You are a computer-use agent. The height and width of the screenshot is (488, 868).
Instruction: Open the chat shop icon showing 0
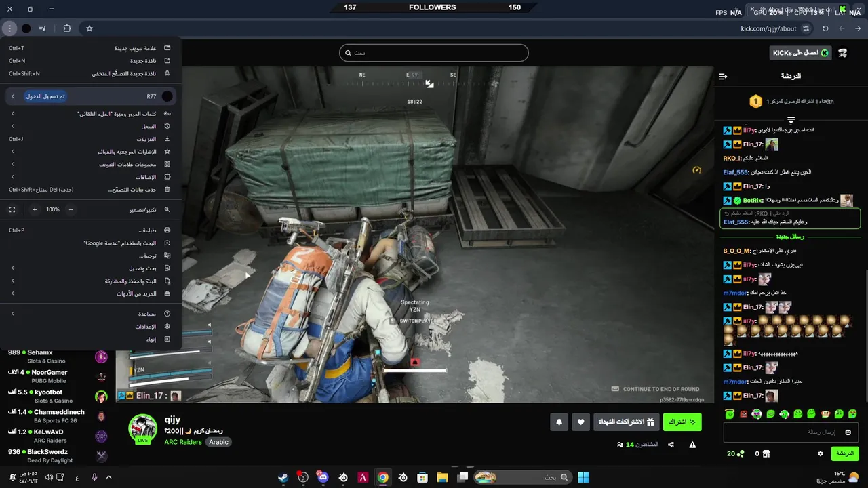point(762,453)
